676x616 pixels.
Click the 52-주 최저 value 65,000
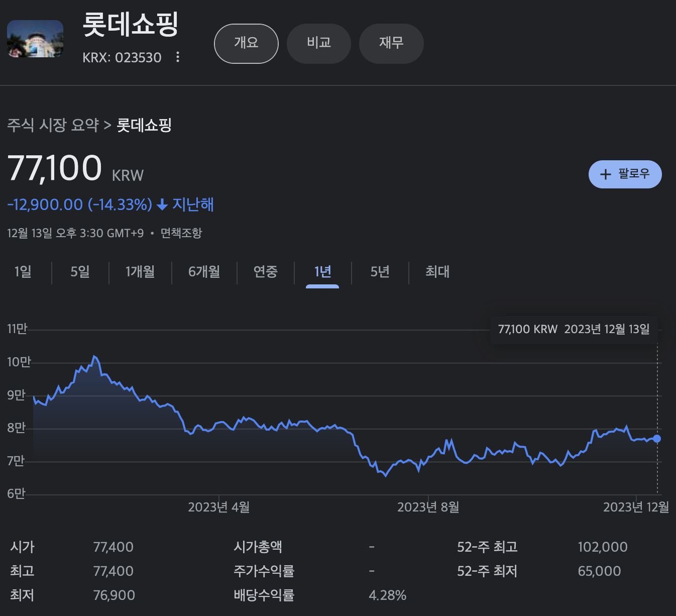[599, 571]
